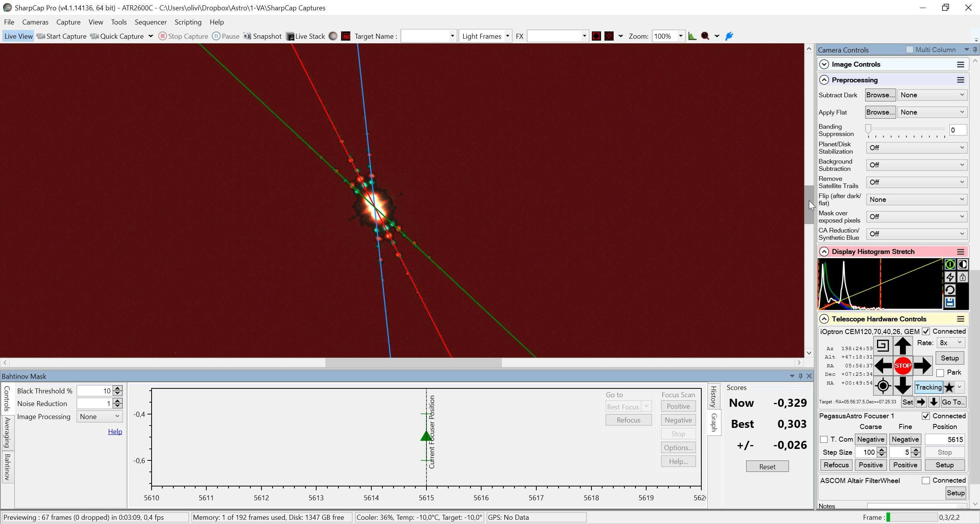Click the Snapshot toolbar icon
The image size is (980, 524).
coord(262,36)
